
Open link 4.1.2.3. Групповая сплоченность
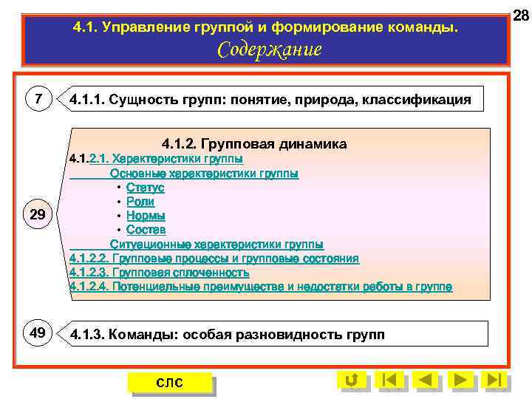tap(159, 273)
